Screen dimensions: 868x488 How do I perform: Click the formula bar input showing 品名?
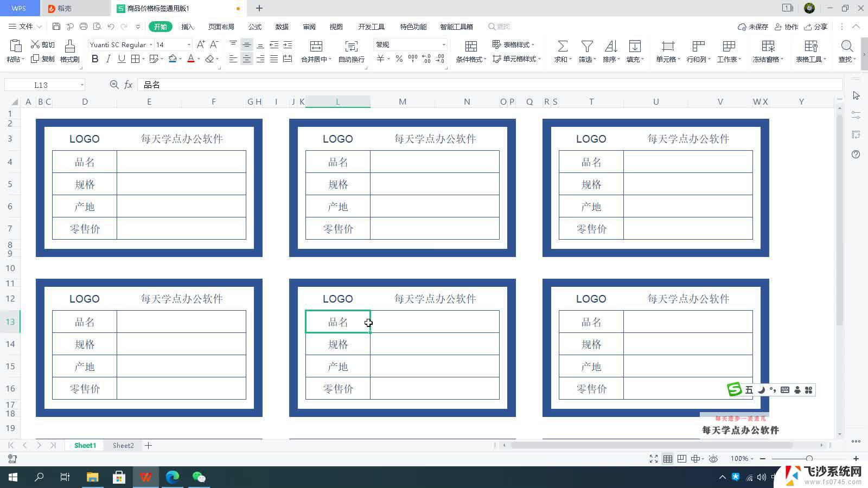(x=490, y=85)
